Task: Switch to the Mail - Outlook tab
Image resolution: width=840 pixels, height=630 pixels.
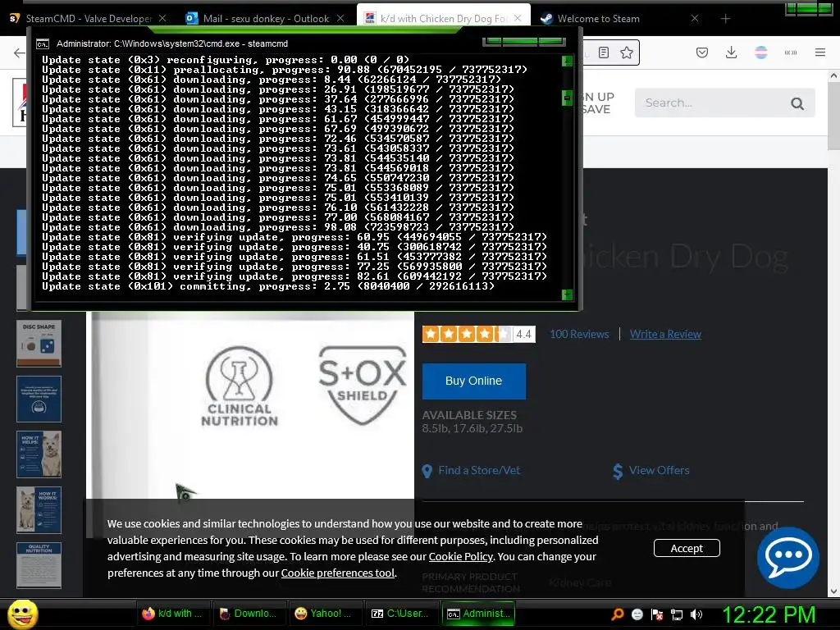Action: 265,18
